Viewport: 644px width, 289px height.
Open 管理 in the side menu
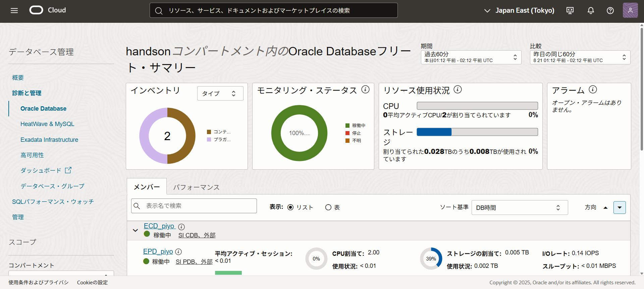pyautogui.click(x=18, y=217)
